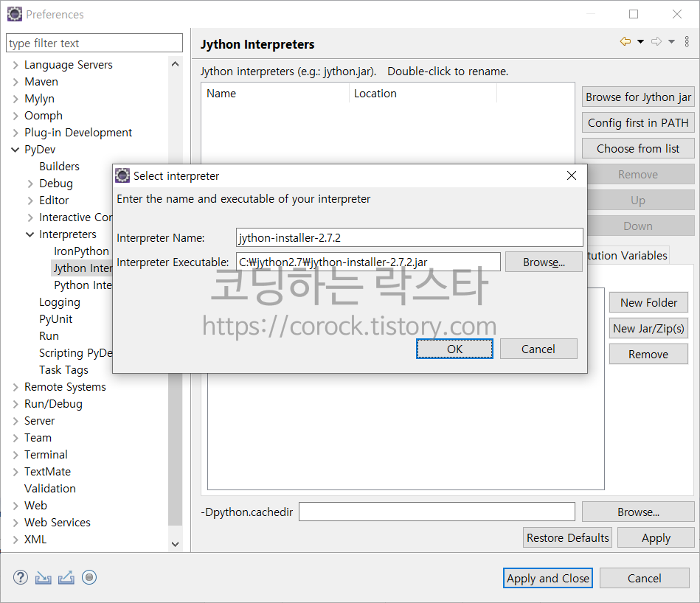Screen dimensions: 700x603
Task: Select Task Tags under PyDev
Action: [x=64, y=370]
